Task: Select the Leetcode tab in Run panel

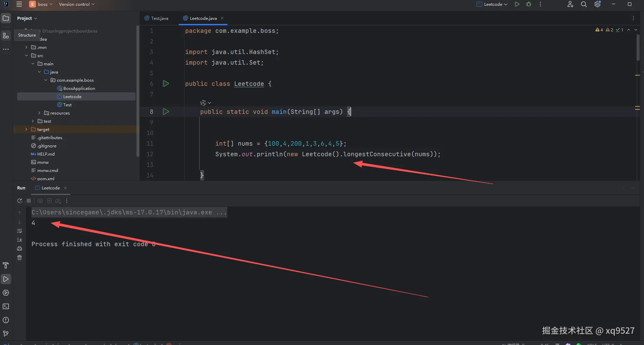Action: click(48, 188)
